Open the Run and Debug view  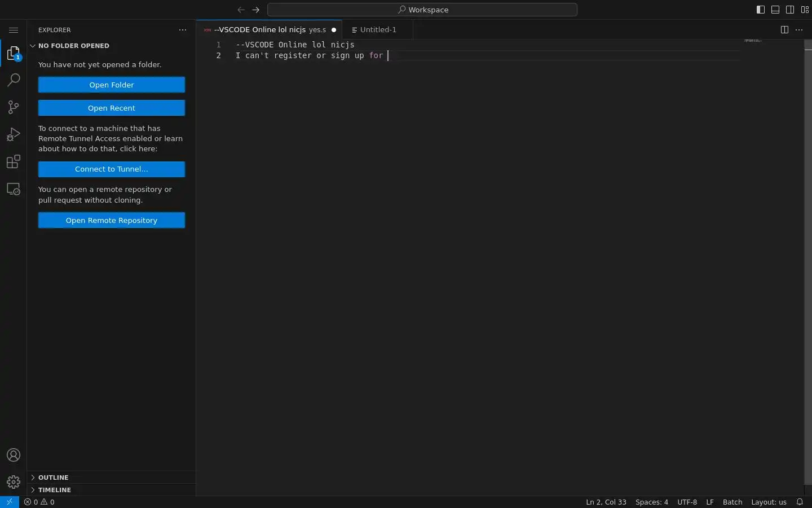point(14,134)
